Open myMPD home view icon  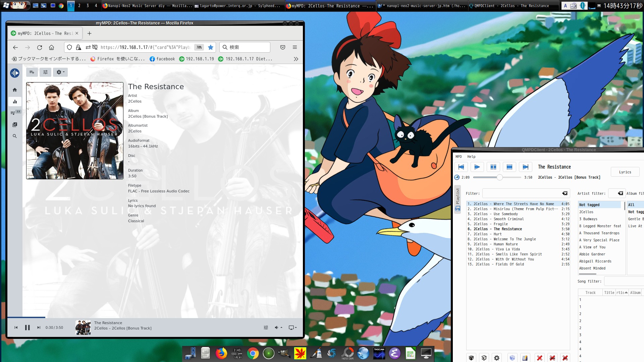pos(15,90)
